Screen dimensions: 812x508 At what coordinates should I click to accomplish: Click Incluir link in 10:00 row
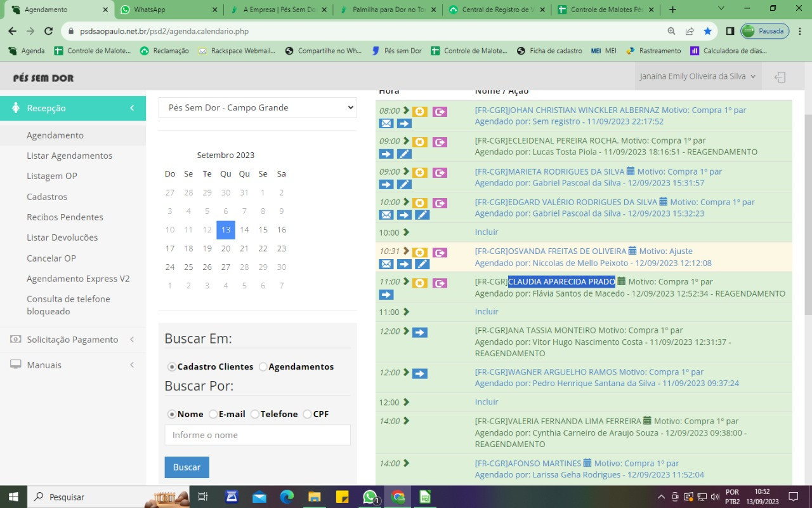[487, 232]
